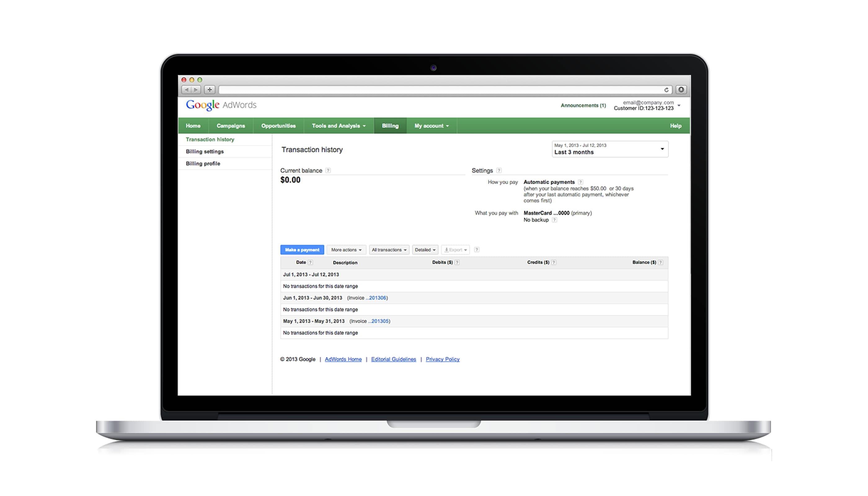868x496 pixels.
Task: Open invoice ...201305 link
Action: click(379, 321)
